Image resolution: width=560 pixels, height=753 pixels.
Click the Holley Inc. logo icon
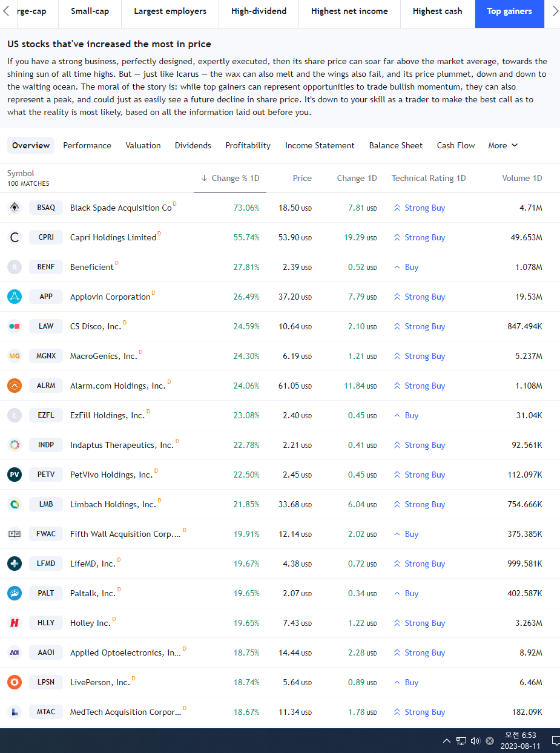coord(15,623)
